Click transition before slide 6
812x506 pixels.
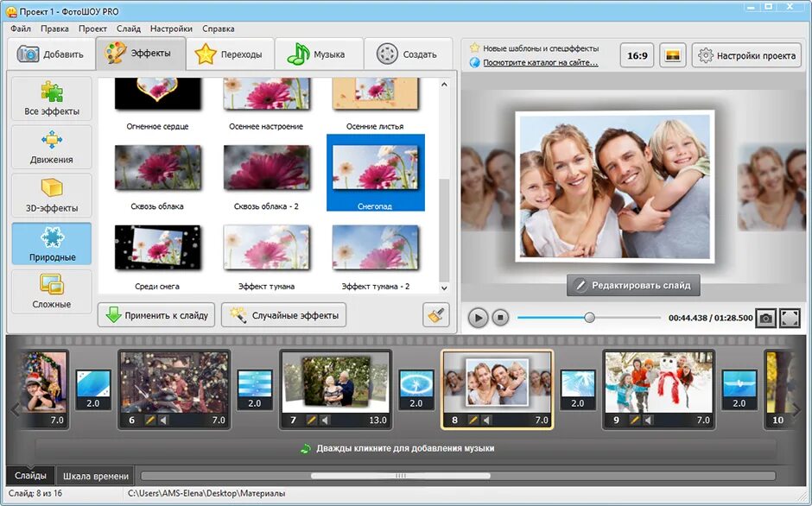(93, 389)
